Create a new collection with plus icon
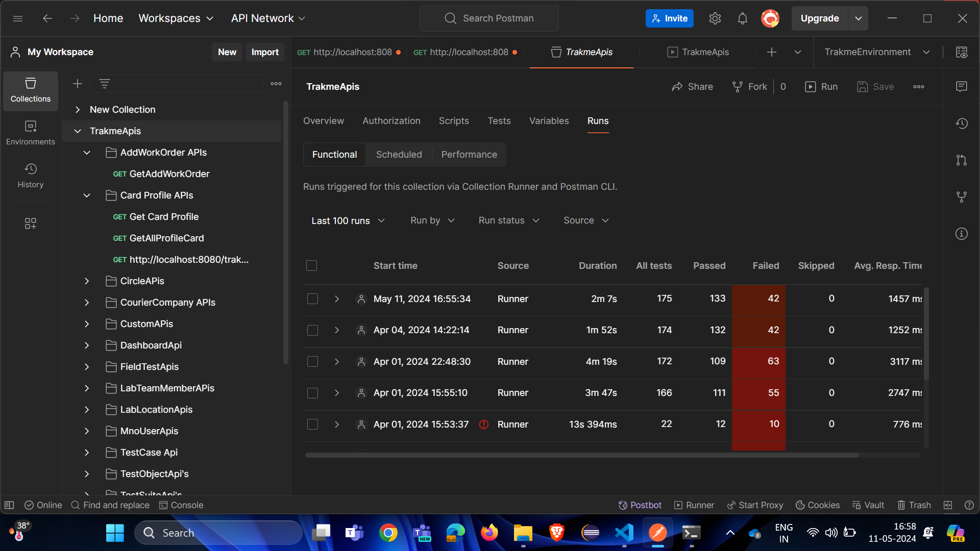Image resolution: width=980 pixels, height=551 pixels. 78,84
